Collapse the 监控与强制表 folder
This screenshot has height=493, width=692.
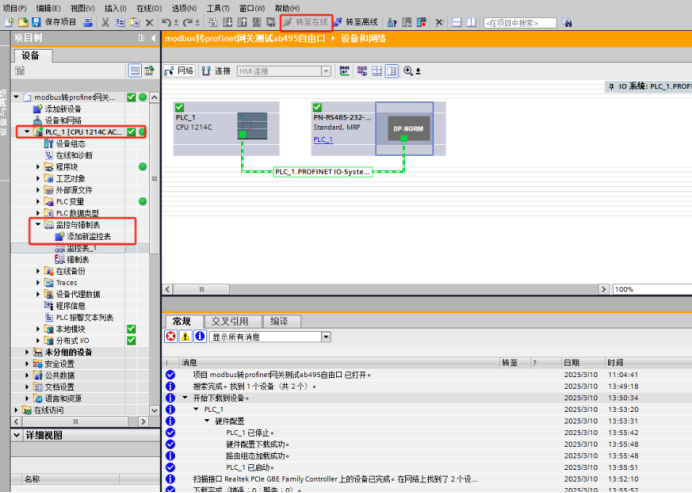(38, 225)
